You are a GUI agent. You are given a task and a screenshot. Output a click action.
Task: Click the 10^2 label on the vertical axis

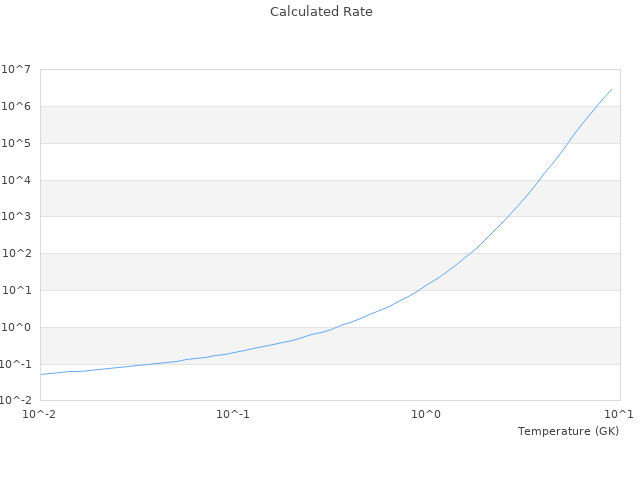pos(17,253)
